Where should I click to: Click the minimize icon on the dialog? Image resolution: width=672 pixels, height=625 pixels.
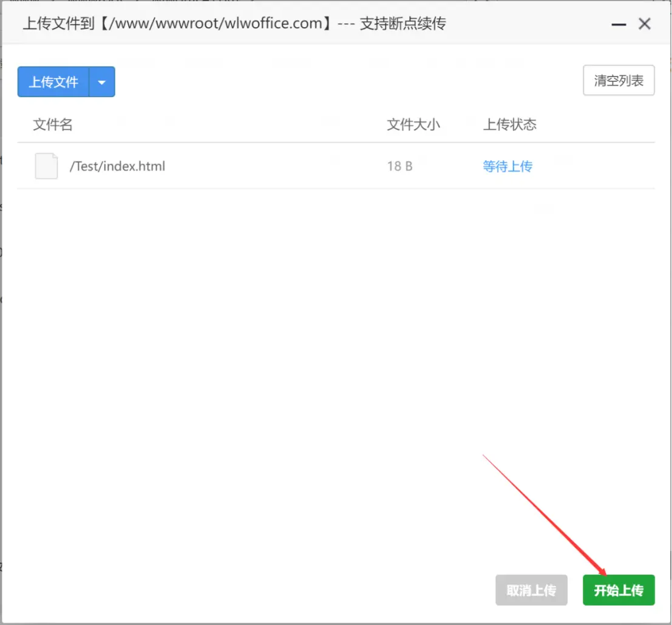618,24
